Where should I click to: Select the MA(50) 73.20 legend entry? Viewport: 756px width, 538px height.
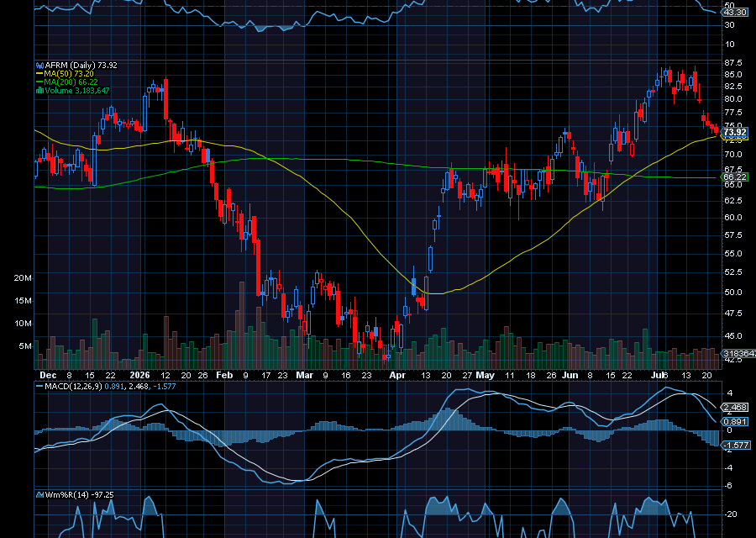coord(69,74)
